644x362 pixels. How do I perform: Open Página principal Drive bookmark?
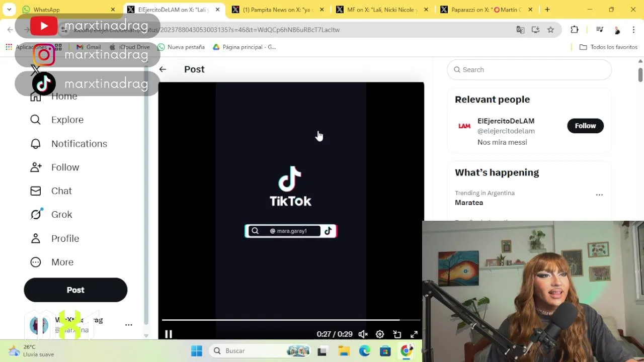click(245, 47)
